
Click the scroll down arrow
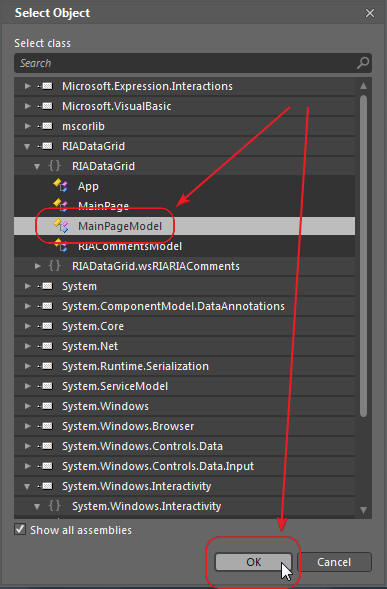[x=363, y=510]
